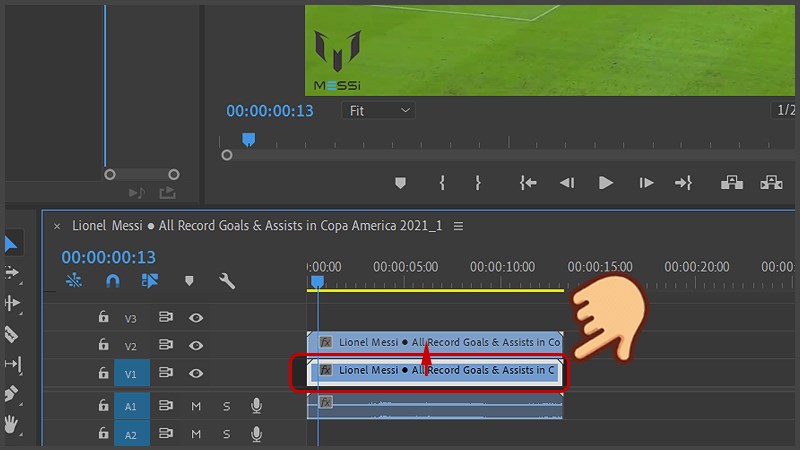Viewport: 800px width, 450px height.
Task: Select the Razor tool in the toolbar
Action: coord(12,333)
